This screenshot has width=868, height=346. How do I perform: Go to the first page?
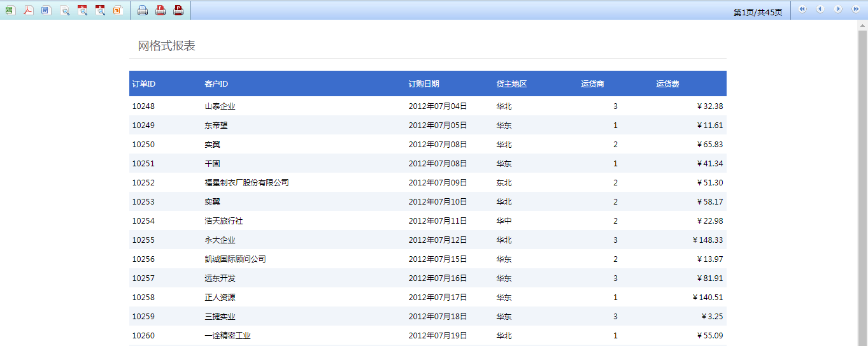[802, 9]
